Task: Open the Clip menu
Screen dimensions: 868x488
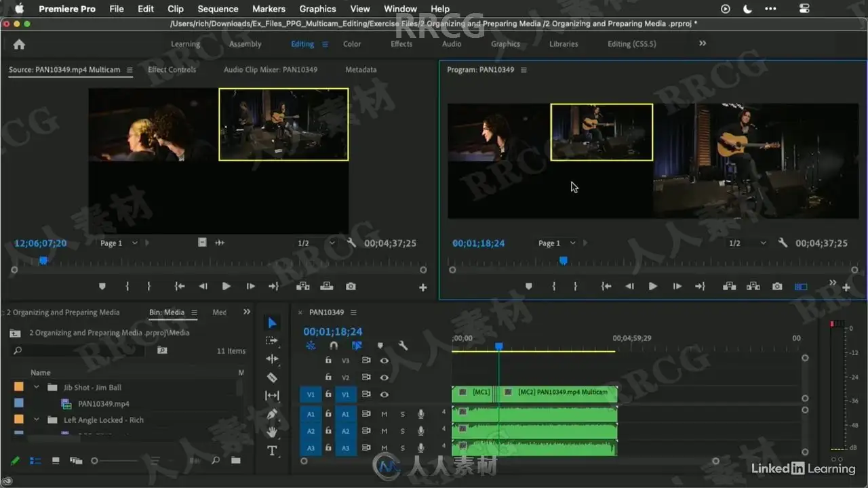Action: 176,9
